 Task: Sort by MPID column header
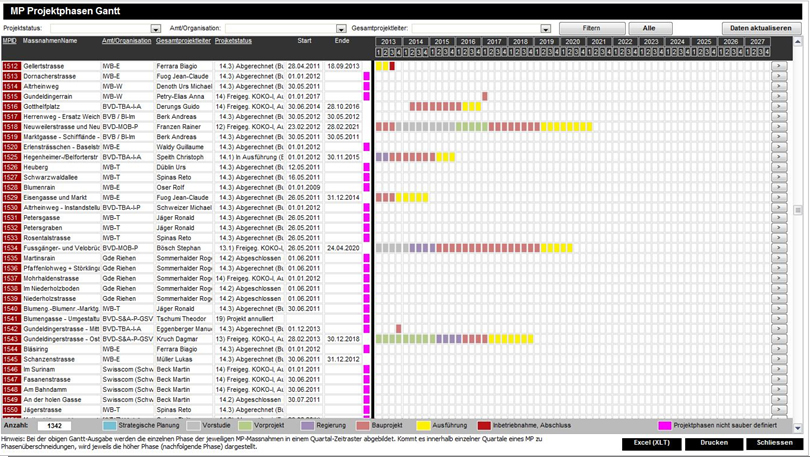click(x=9, y=41)
